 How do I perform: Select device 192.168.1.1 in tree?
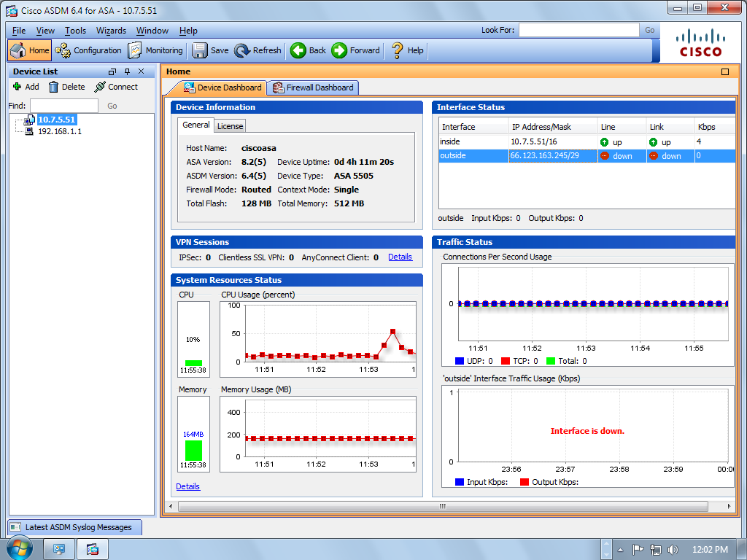click(x=60, y=131)
